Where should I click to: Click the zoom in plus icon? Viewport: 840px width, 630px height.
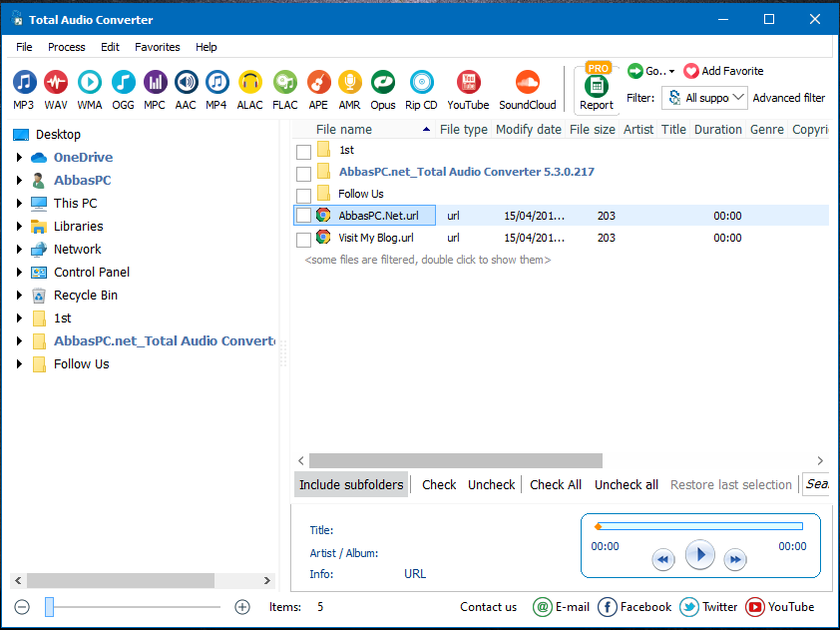coord(242,607)
